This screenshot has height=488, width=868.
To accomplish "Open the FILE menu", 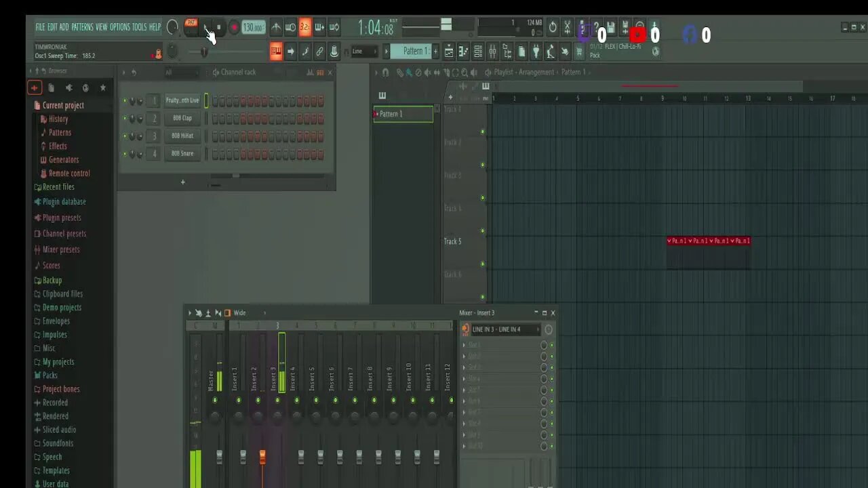I will [40, 27].
